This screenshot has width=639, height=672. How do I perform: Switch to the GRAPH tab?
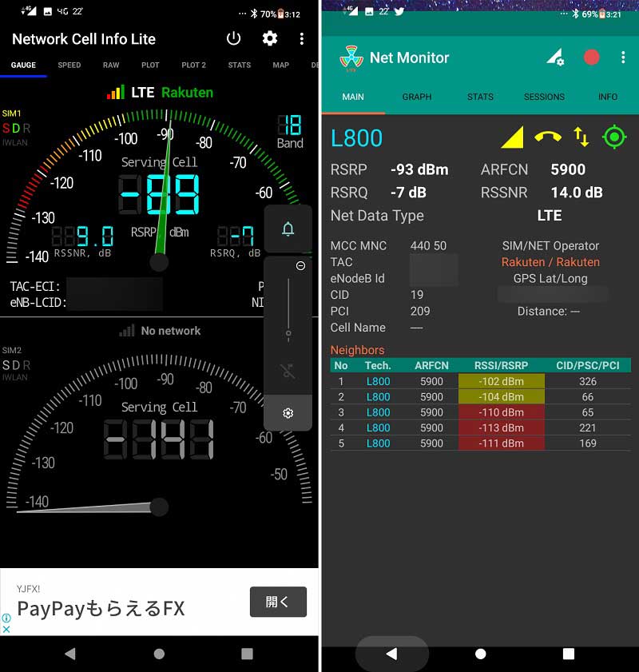click(x=417, y=97)
